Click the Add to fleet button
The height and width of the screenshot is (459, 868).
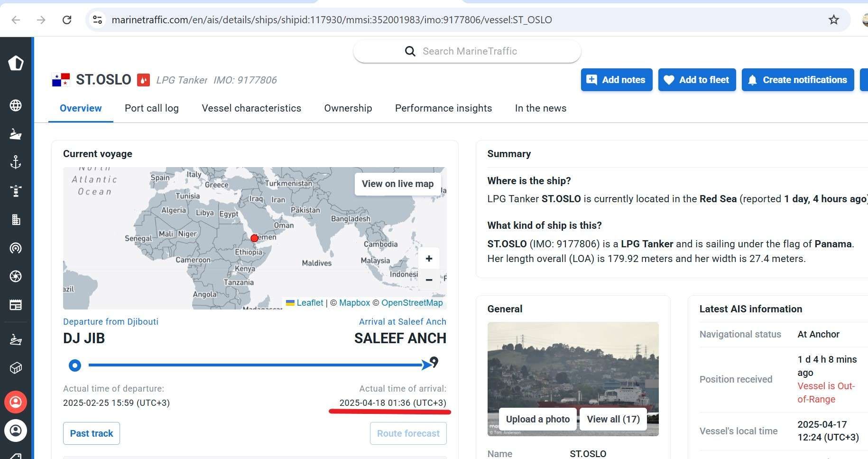click(x=697, y=80)
